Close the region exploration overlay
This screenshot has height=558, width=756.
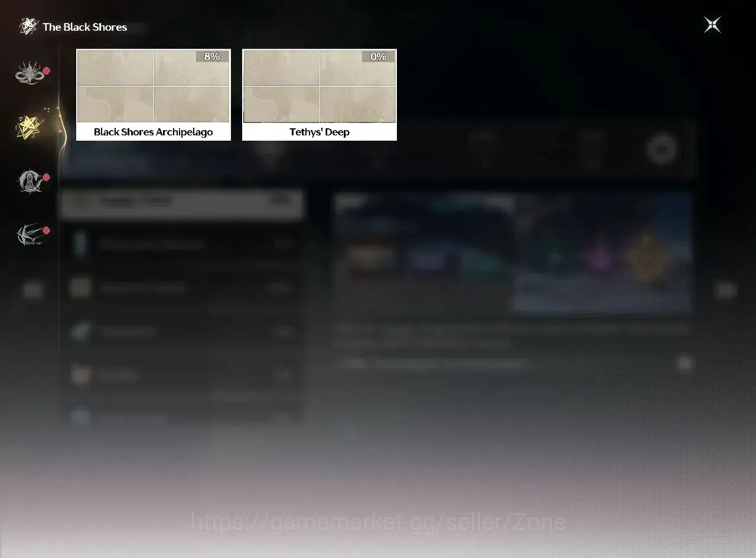click(x=712, y=25)
